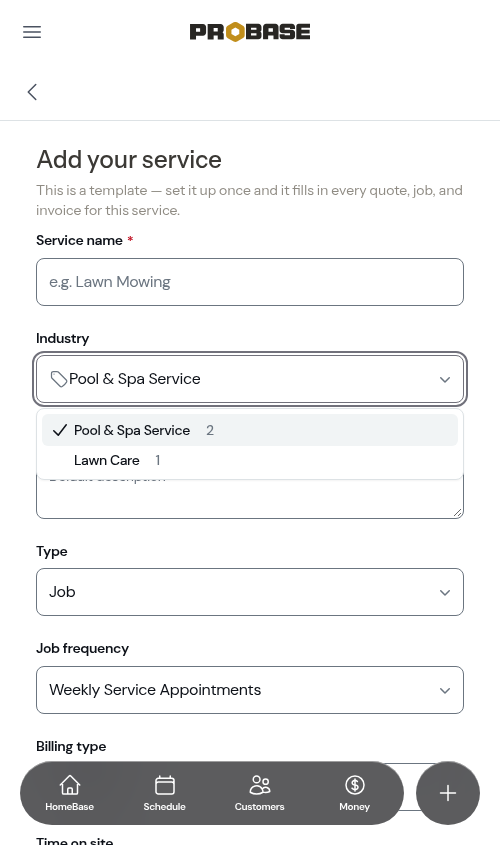The image size is (500, 845).
Task: Select Pool & Spa Service option
Action: click(x=250, y=430)
